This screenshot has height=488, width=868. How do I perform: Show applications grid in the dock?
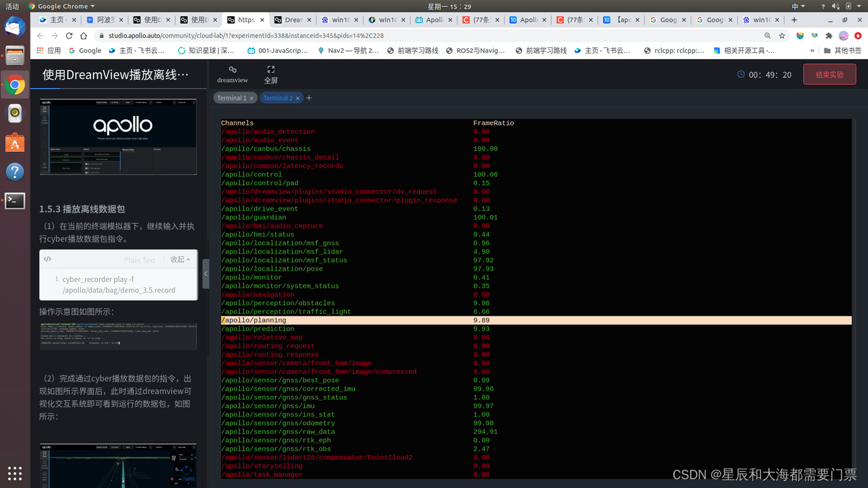[15, 472]
